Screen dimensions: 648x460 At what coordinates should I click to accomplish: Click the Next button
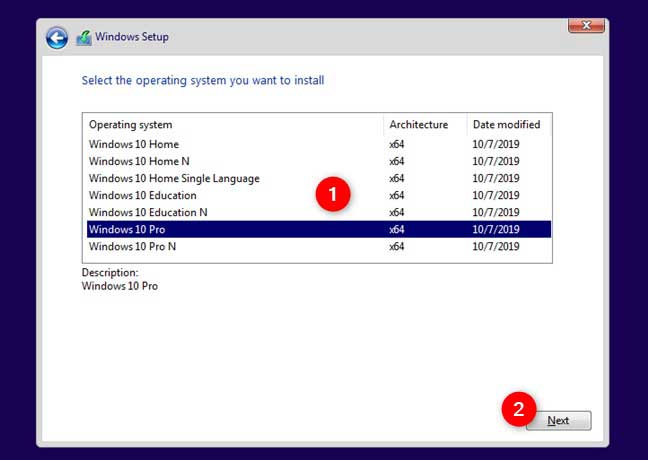(558, 420)
